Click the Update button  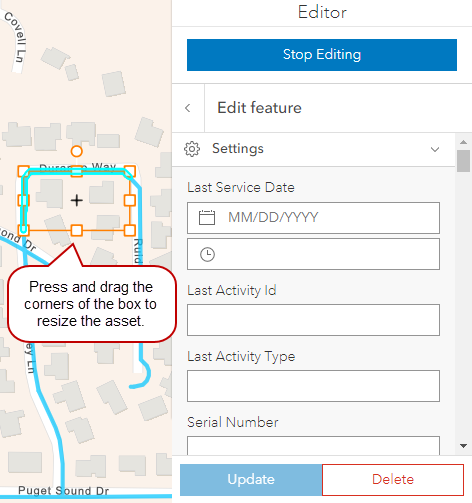[251, 480]
